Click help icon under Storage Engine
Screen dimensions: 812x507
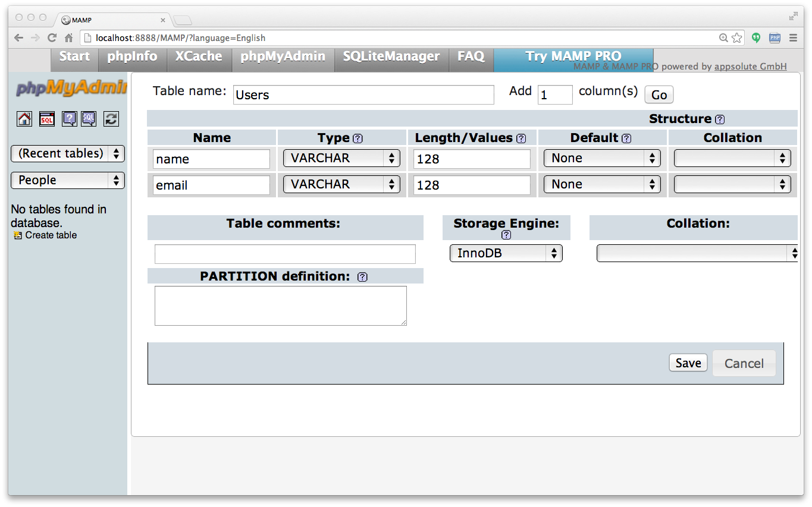(506, 235)
